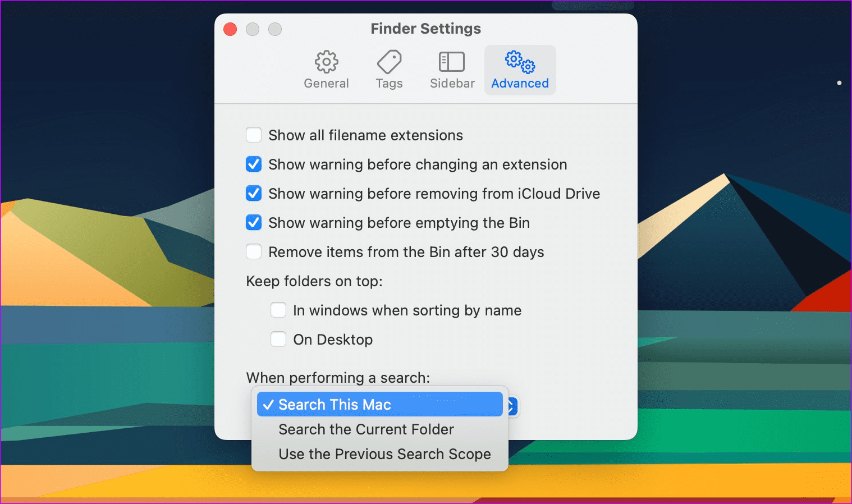Tick the On Desktop checkbox
The height and width of the screenshot is (504, 852).
(x=278, y=340)
